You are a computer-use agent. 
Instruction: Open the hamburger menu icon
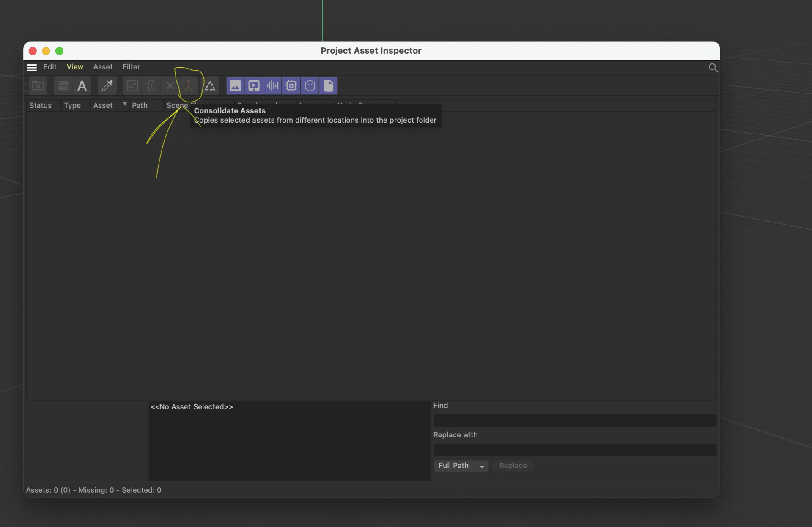click(32, 67)
